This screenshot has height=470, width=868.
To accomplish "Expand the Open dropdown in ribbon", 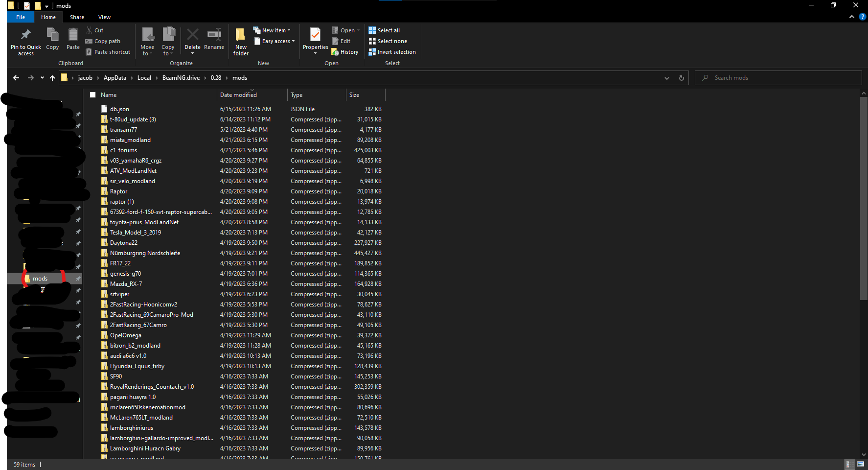I will (346, 30).
